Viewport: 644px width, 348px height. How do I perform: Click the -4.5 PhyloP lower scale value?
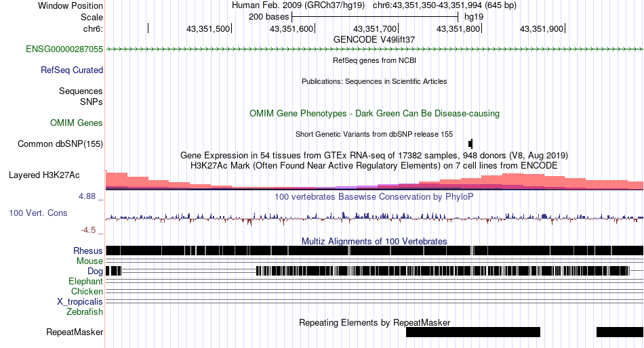(x=88, y=230)
